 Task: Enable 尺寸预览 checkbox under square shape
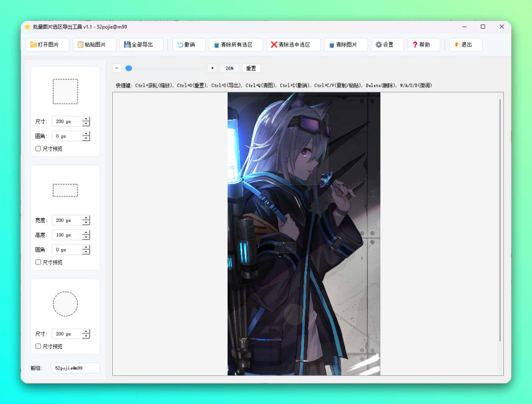(38, 149)
